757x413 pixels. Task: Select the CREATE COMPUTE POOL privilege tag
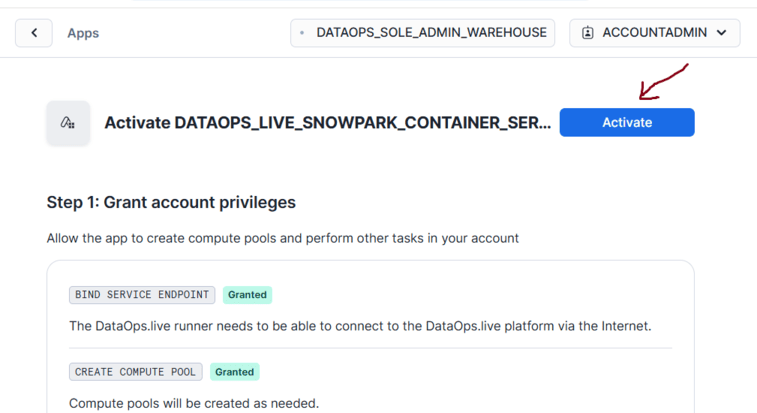pyautogui.click(x=136, y=372)
